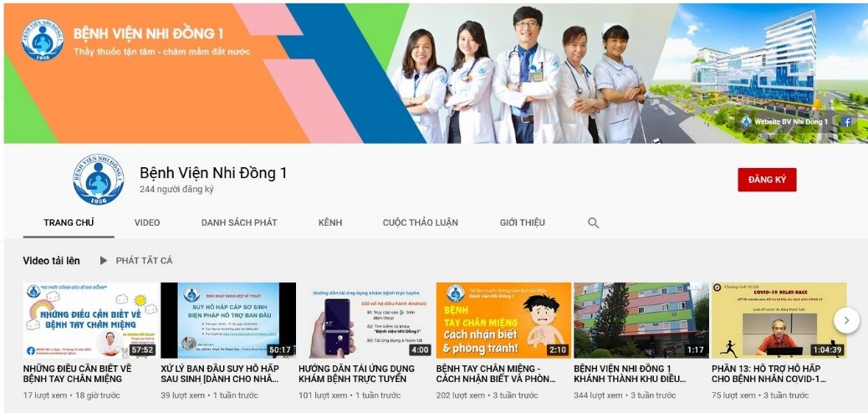Click the text 101 lượt xem • 1 tuần trước
868x413 pixels.
(350, 395)
